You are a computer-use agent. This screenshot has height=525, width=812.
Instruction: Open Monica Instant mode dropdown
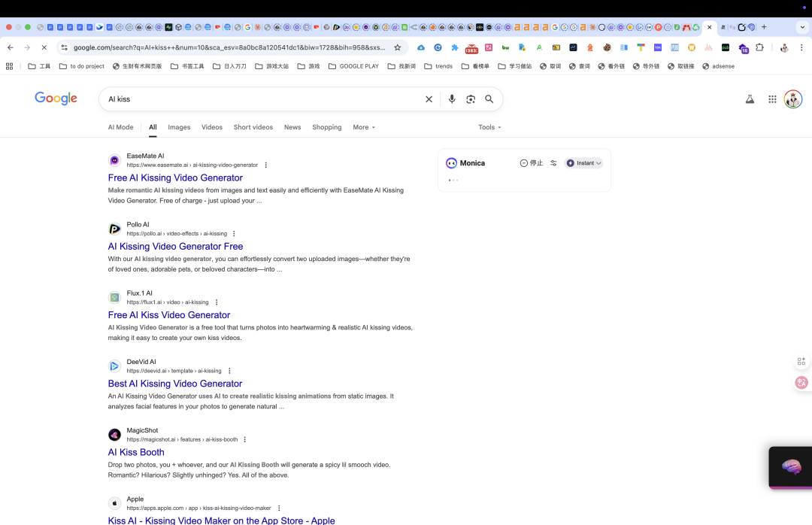(x=583, y=162)
